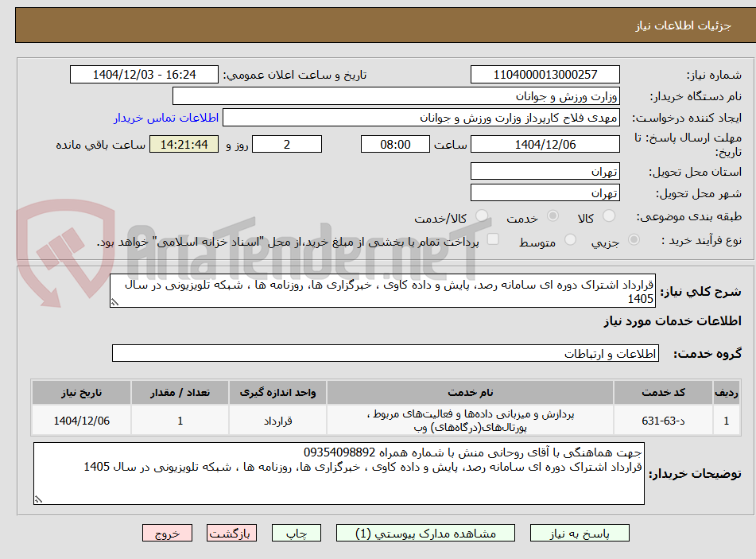Click the چاپ print button

tap(297, 533)
